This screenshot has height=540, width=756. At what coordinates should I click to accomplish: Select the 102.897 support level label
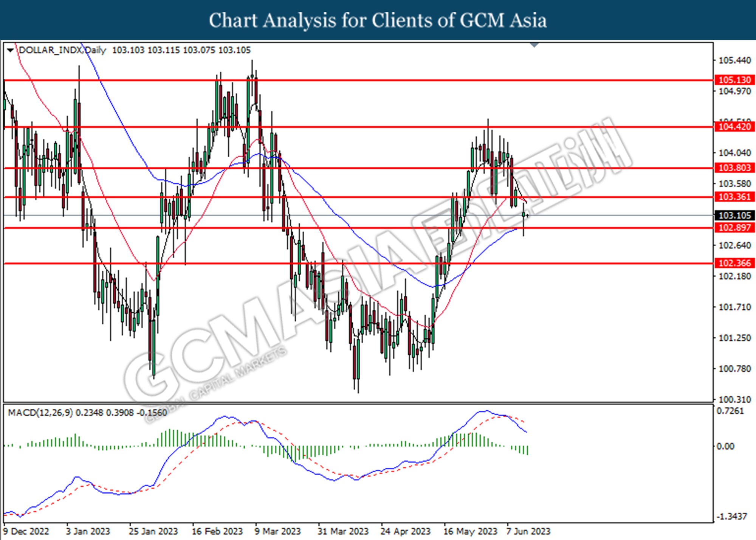(734, 228)
